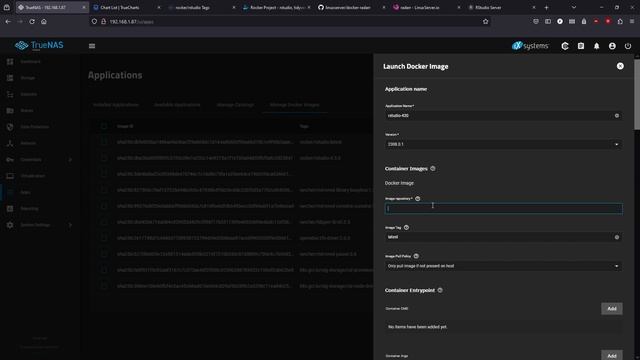640x360 pixels.
Task: Open the Firefox extensions puzzle icon
Action: (620, 22)
